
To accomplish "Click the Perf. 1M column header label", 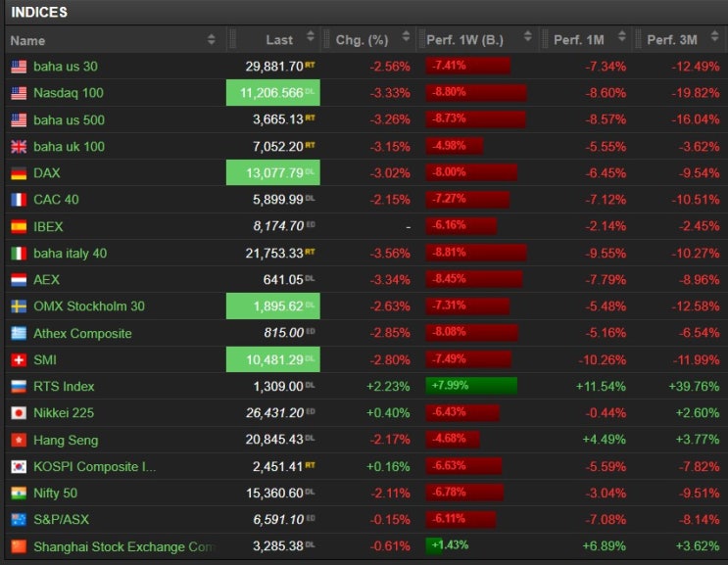I will point(579,40).
